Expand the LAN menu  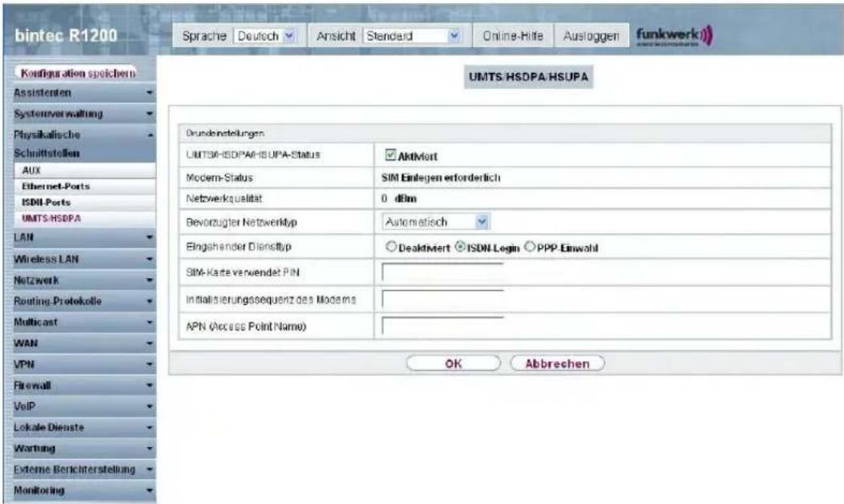(x=83, y=237)
